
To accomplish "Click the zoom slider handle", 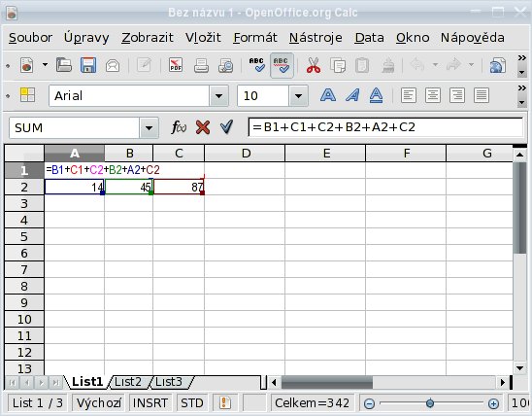I will point(429,403).
